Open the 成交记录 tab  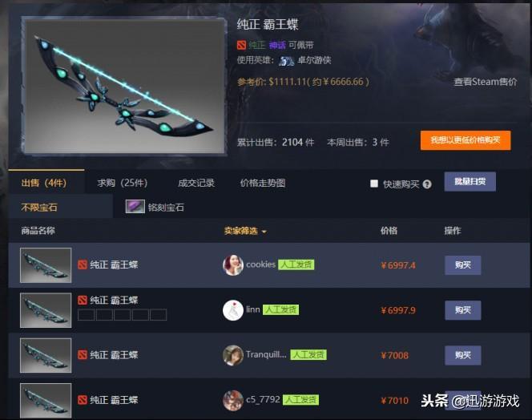tap(196, 183)
